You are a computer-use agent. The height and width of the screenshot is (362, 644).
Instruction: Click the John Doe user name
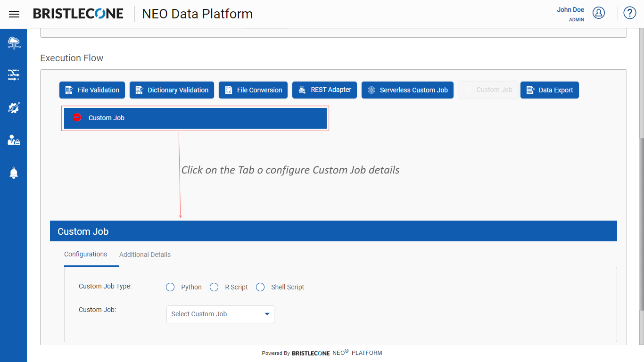coord(570,9)
